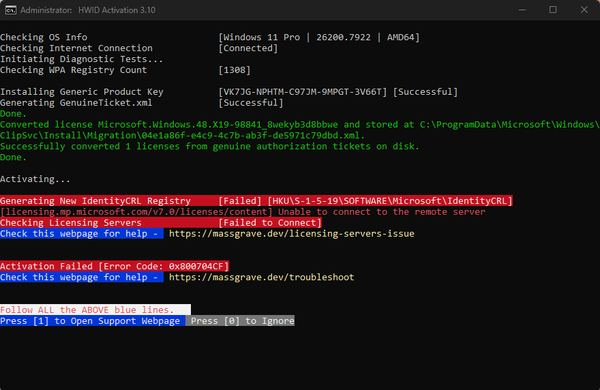Image resolution: width=600 pixels, height=390 pixels.
Task: Click the massgrave.dev/troubleshoot URL
Action: (x=262, y=277)
